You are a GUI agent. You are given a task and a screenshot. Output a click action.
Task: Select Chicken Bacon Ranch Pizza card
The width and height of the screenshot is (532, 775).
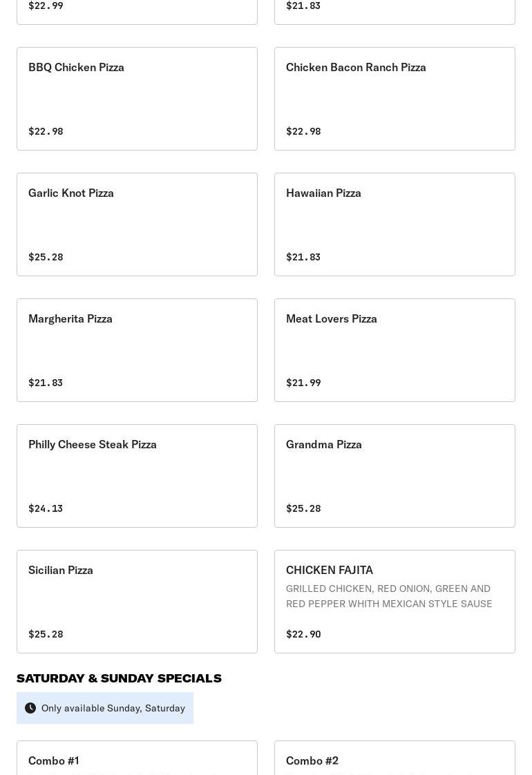pyautogui.click(x=395, y=99)
